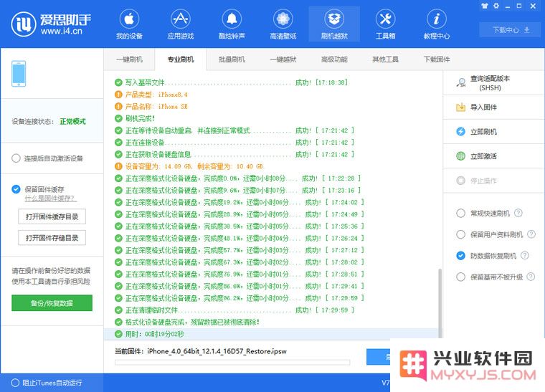Select the 正在清理临时文件 log row
This screenshot has width=545, height=392.
pyautogui.click(x=271, y=310)
